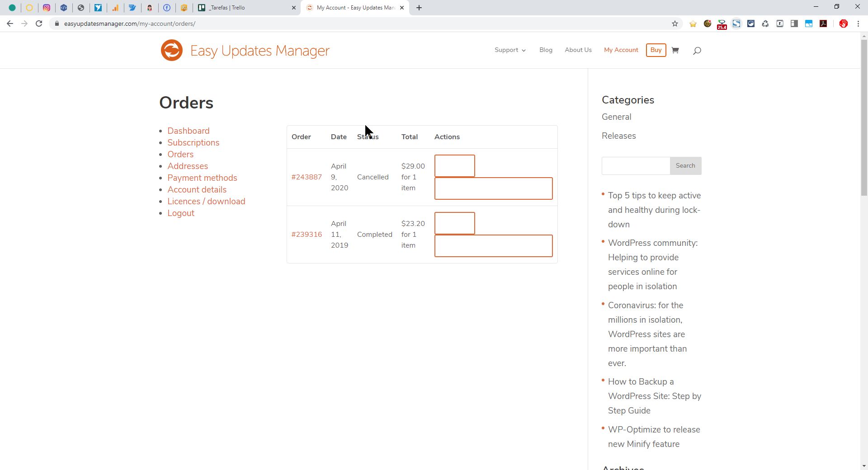Open the pinned Facebook tab
The image size is (868, 470).
click(167, 8)
